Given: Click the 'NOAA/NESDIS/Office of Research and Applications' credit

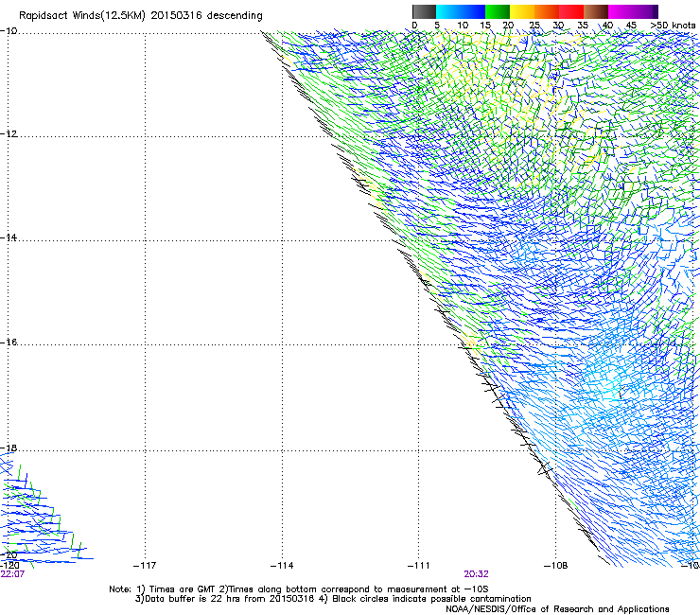Looking at the screenshot, I should 557,609.
